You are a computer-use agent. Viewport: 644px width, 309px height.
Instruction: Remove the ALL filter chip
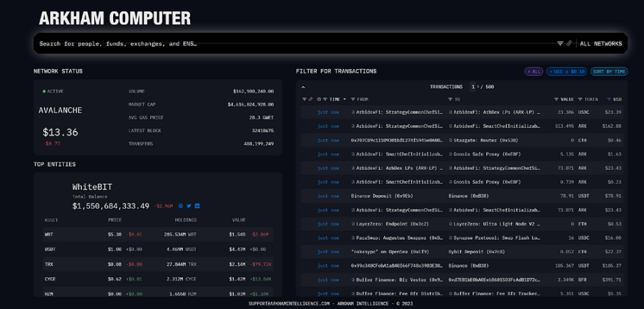click(534, 71)
